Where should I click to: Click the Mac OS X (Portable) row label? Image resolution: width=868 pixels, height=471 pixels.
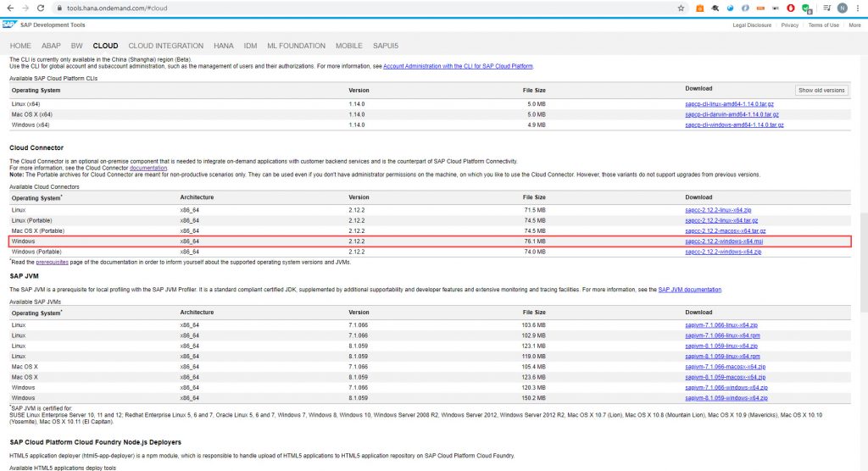click(x=37, y=231)
